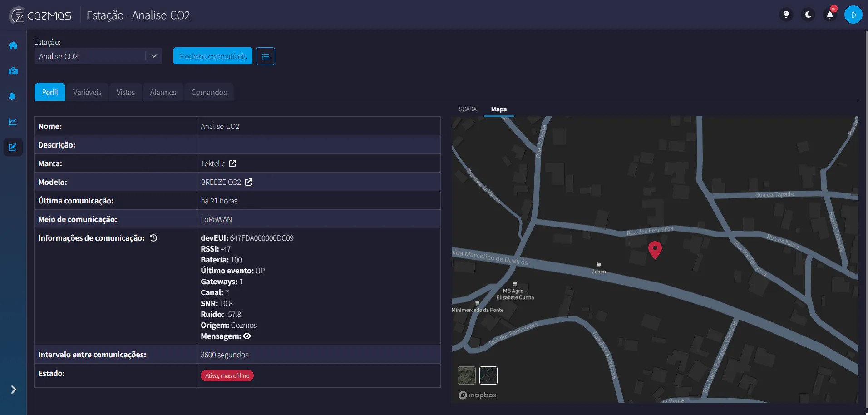
Task: Open the Estação dropdown Analise-CO2
Action: [x=98, y=56]
